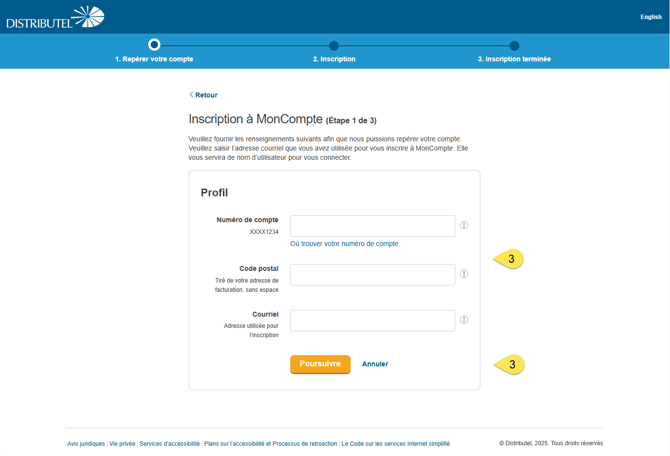The image size is (670, 456).
Task: Click step 3 Inscription terminée circle
Action: click(514, 45)
